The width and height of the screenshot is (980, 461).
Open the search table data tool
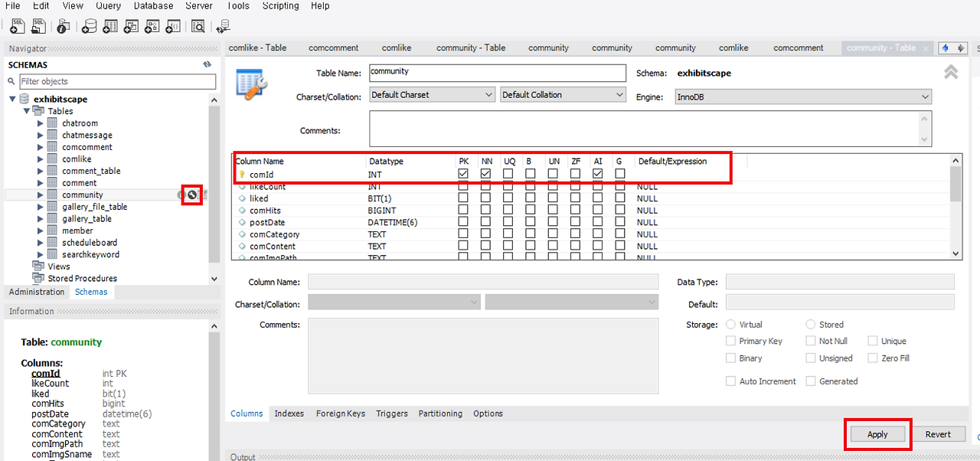tap(199, 26)
